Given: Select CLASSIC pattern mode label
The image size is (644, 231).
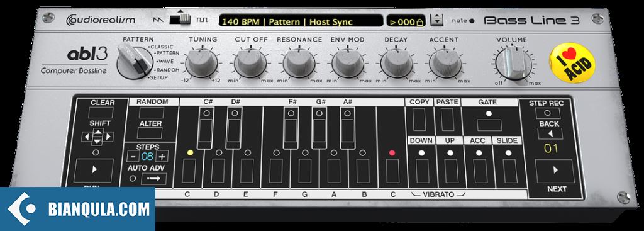Looking at the screenshot, I should click(161, 47).
